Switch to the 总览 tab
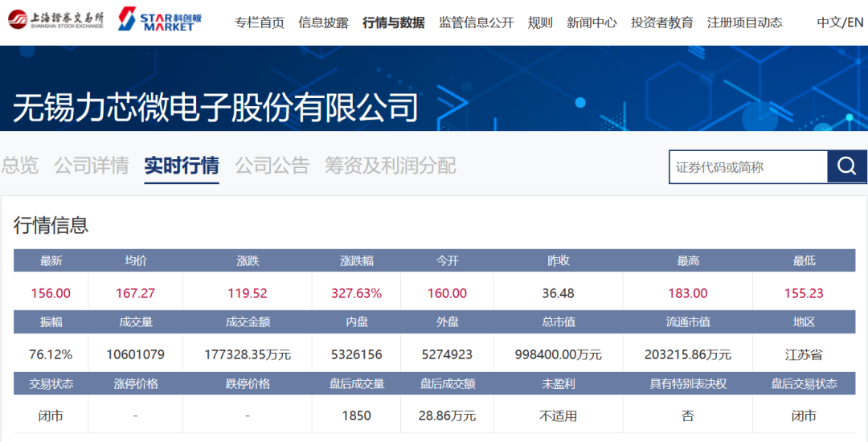The image size is (868, 442). [20, 166]
